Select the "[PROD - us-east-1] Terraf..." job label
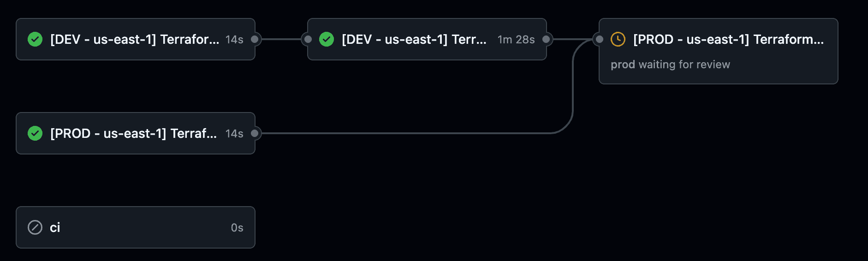Image resolution: width=868 pixels, height=261 pixels. [133, 134]
